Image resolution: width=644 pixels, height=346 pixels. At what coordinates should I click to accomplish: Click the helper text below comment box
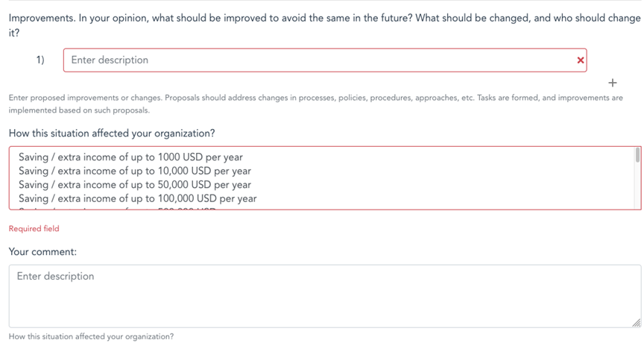coord(91,336)
